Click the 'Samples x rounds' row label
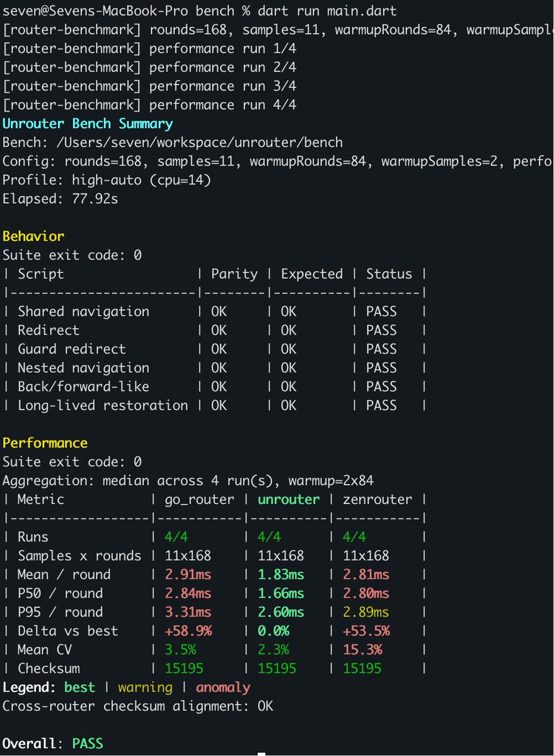The height and width of the screenshot is (756, 554). [x=79, y=556]
